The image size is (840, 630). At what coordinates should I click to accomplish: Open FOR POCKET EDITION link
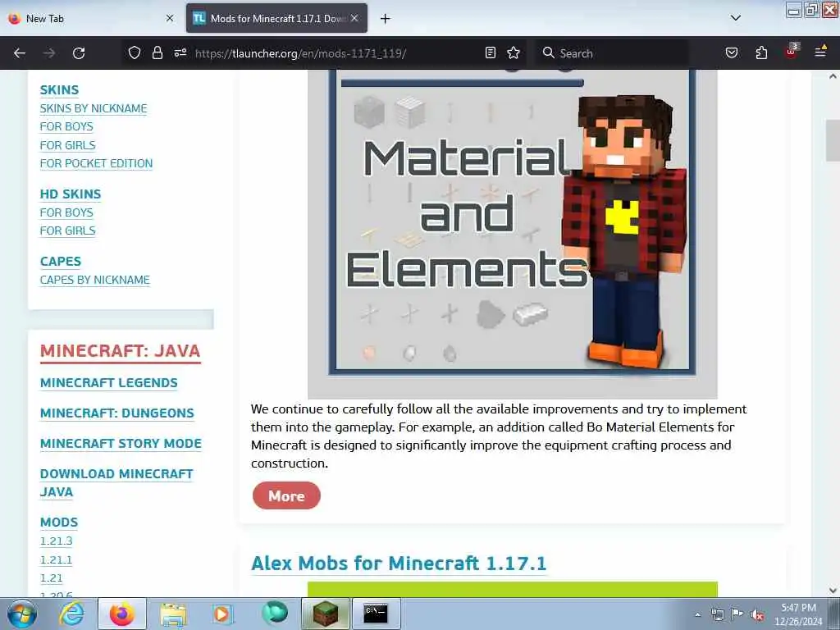pos(96,163)
